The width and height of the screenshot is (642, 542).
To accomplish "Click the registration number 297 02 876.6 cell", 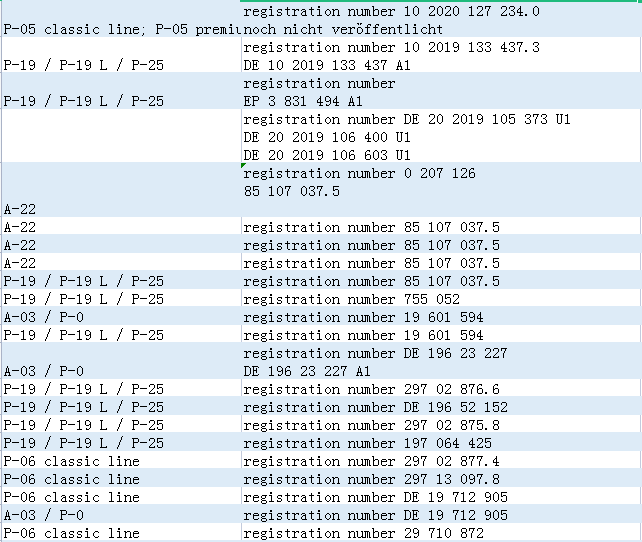I will pos(440,389).
